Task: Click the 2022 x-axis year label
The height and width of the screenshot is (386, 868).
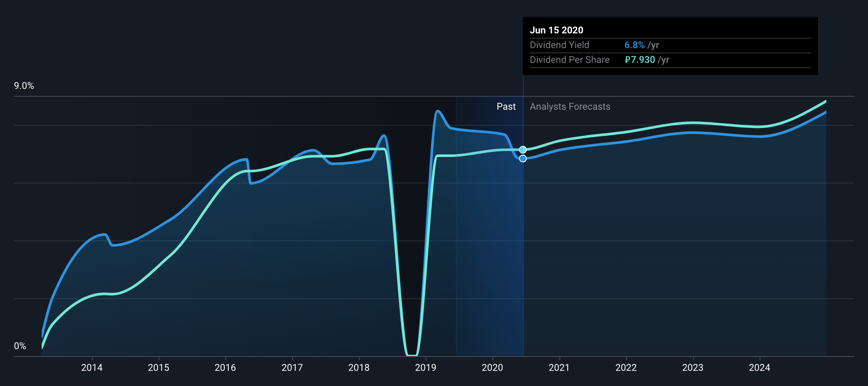Action: click(x=626, y=368)
